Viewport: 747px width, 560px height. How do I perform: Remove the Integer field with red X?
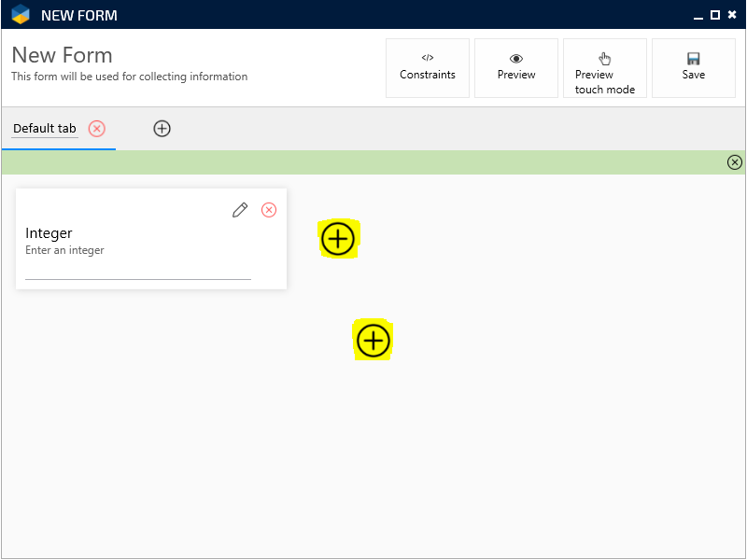(x=269, y=210)
